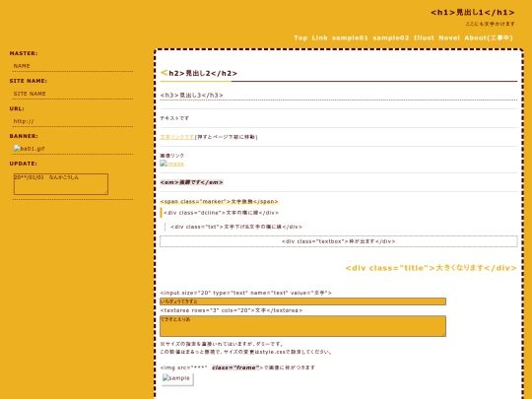This screenshot has width=532, height=399.
Task: Click the h1 見出し1 heading
Action: point(472,13)
